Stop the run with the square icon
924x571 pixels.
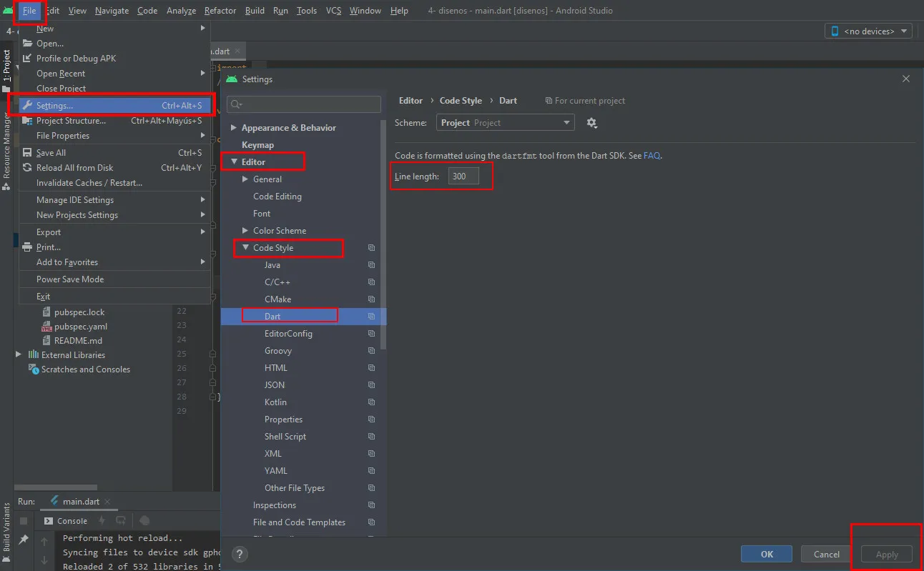[24, 521]
